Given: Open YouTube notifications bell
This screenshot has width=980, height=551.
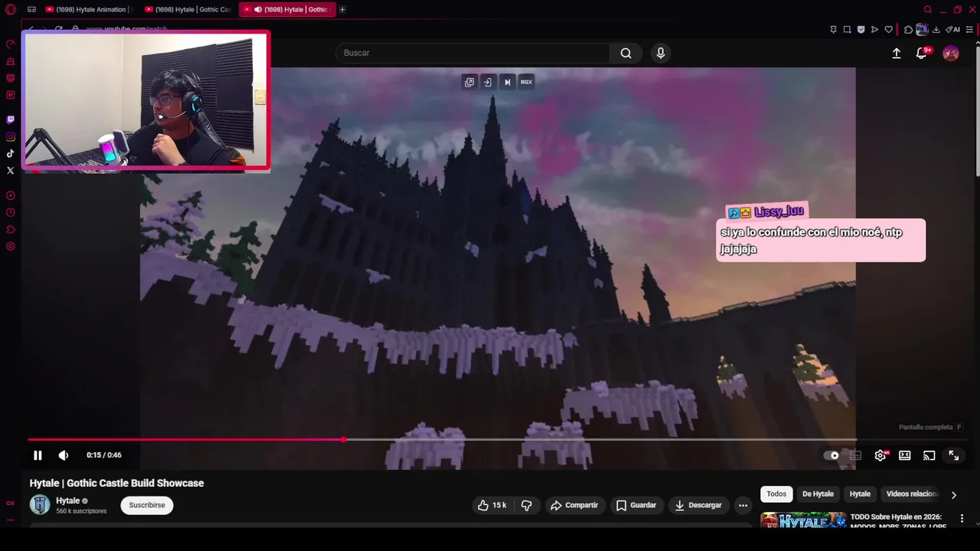Looking at the screenshot, I should click(922, 53).
